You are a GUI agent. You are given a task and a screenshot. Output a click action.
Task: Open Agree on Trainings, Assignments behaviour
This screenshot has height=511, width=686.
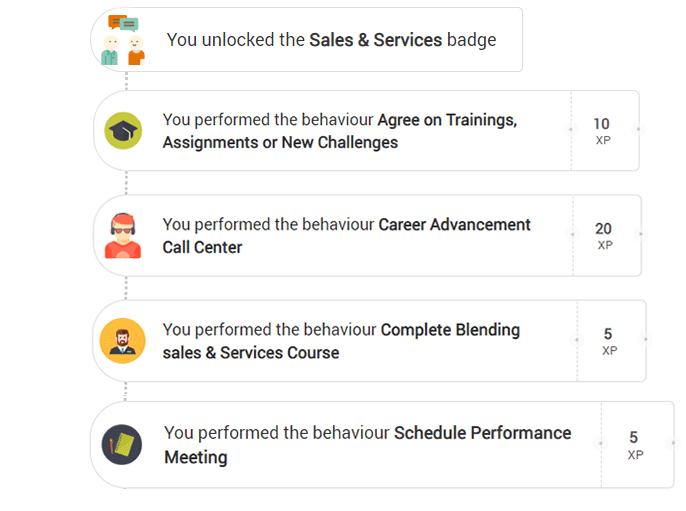coord(446,121)
